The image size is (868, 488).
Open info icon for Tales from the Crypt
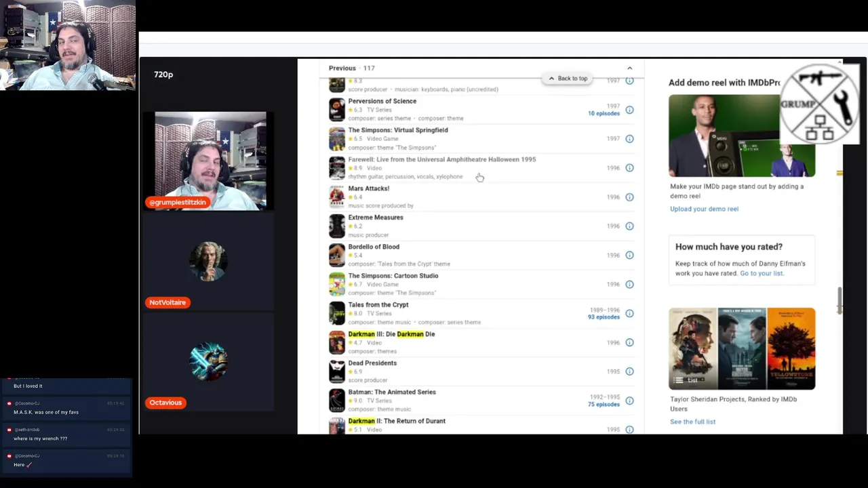click(629, 314)
